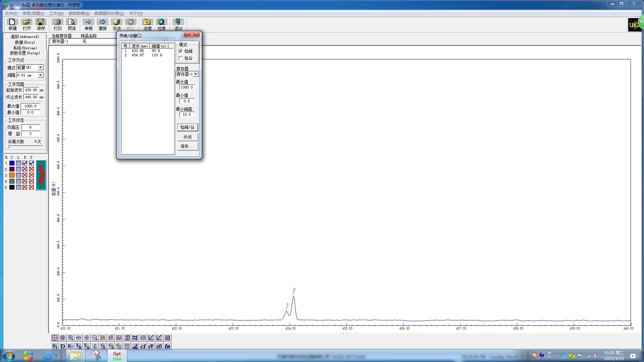This screenshot has height=362, width=644.
Task: Click the 定点 fixed-point icon
Action: click(x=116, y=24)
